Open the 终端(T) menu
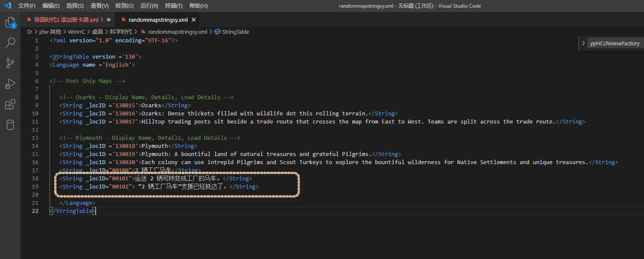The image size is (644, 259). pos(174,6)
